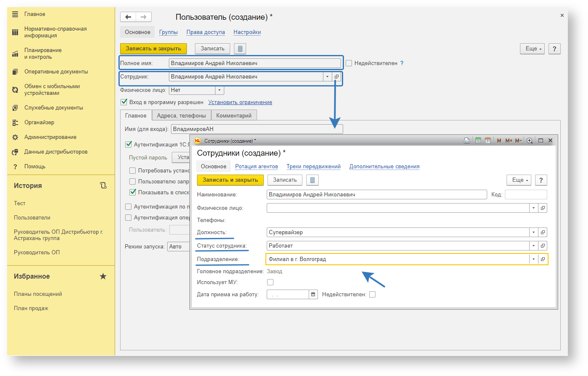Click the История panel icon
Viewport: 588px width, 376px height.
[x=103, y=185]
